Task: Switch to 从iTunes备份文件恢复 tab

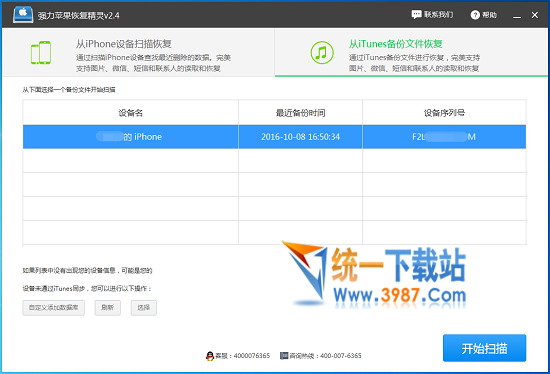Action: point(411,52)
